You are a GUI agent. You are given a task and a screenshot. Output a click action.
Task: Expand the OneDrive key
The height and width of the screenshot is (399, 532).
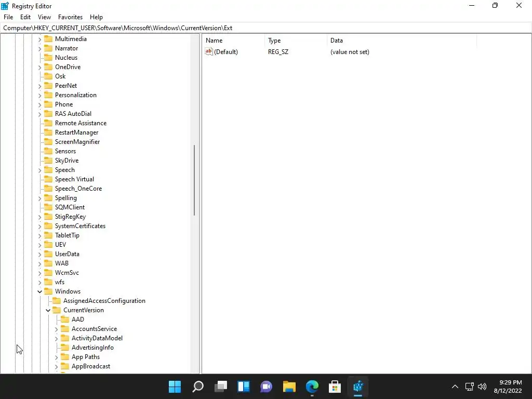coord(39,68)
